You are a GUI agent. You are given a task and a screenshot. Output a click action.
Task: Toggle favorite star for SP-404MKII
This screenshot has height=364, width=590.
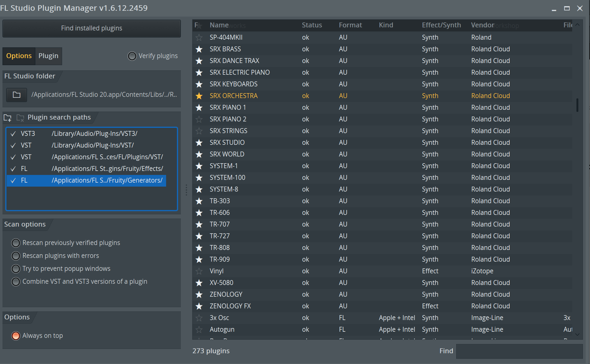tap(199, 38)
